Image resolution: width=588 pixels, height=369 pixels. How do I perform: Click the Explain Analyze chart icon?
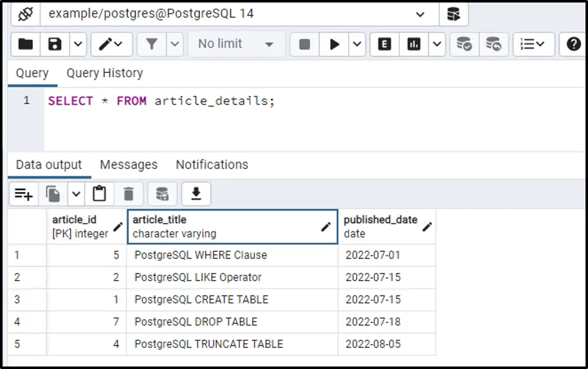coord(414,44)
